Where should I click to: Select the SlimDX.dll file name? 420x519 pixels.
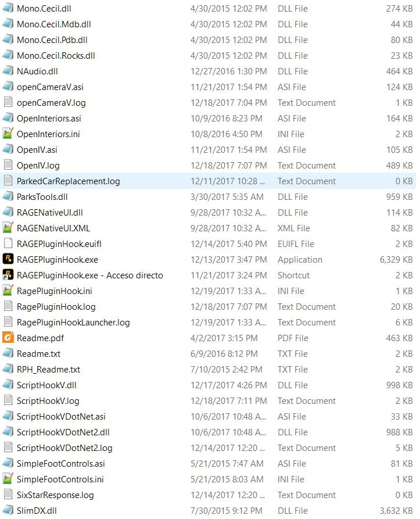click(37, 510)
